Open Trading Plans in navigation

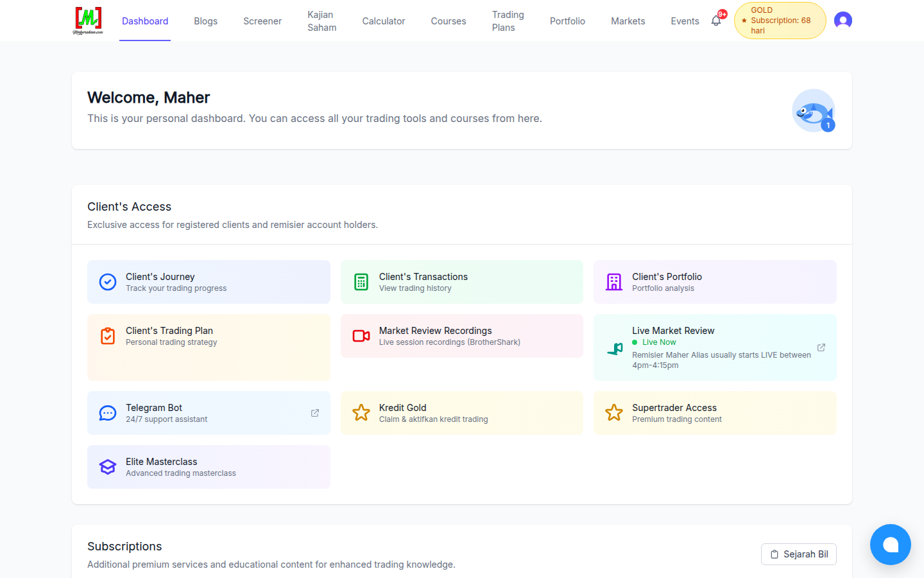tap(508, 21)
